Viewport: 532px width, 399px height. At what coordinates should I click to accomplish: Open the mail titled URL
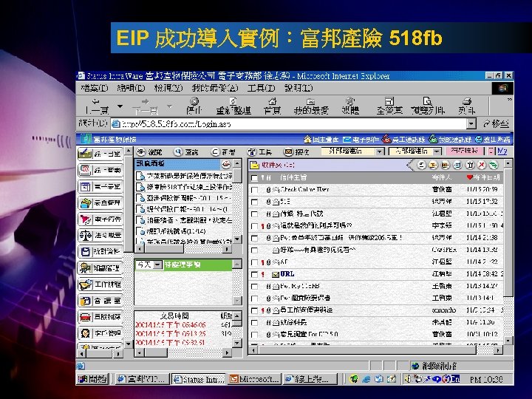point(287,274)
